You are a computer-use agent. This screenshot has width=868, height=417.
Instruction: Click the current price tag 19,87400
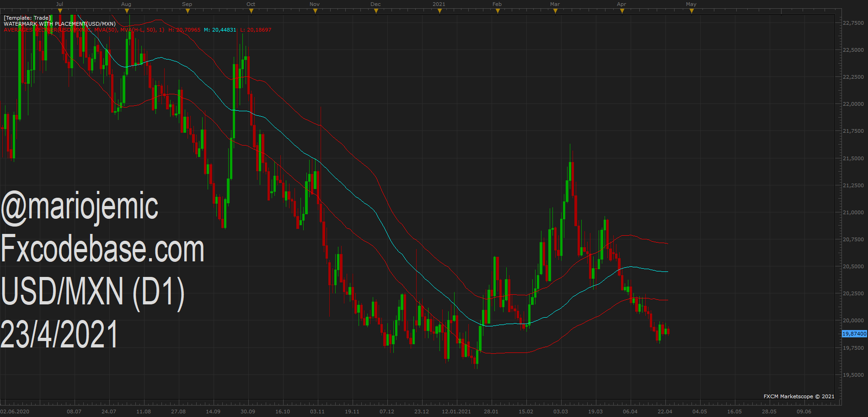pos(854,334)
